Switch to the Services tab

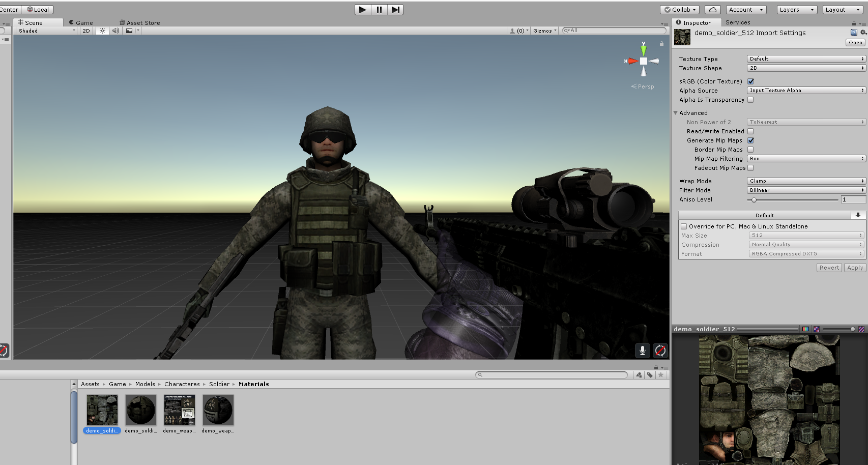738,22
